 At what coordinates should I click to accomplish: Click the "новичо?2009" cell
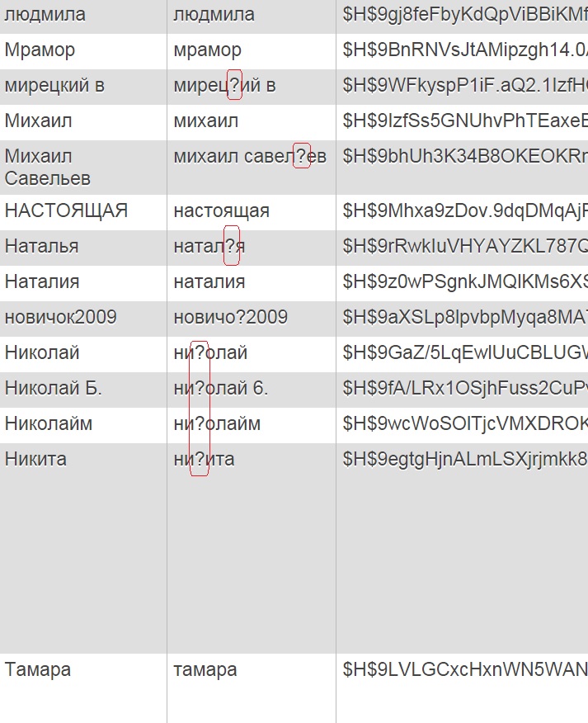pyautogui.click(x=230, y=317)
